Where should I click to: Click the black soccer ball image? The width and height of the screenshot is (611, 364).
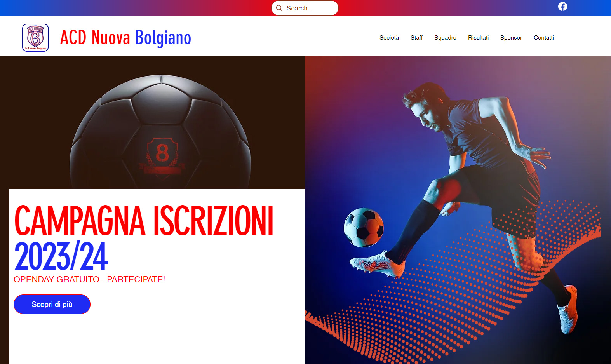tap(160, 131)
